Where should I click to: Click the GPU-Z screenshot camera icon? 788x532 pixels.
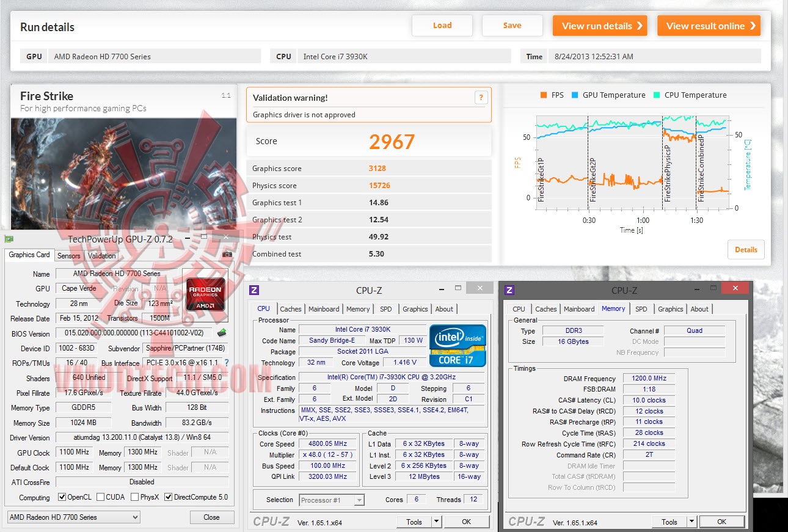point(227,255)
